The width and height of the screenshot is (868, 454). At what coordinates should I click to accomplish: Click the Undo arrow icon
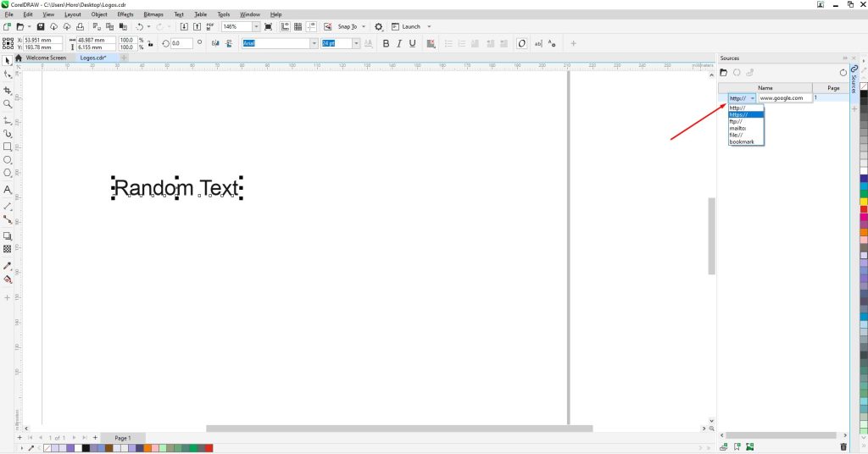pos(140,26)
